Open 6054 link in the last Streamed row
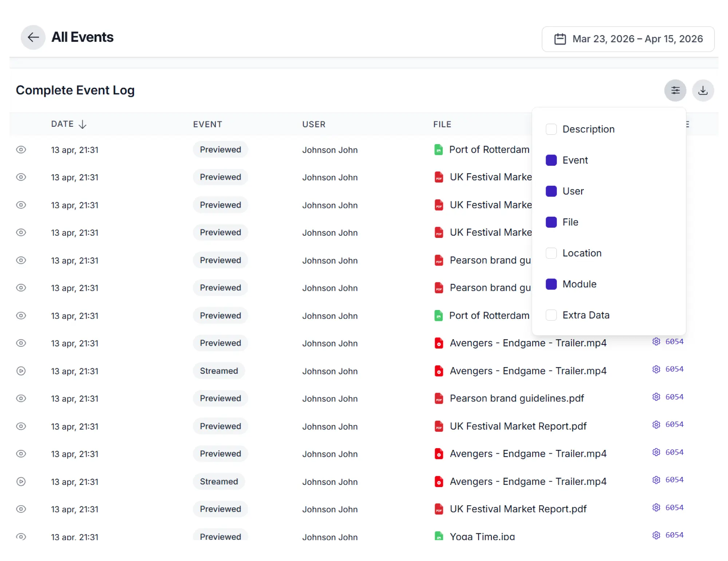Screen dimensions: 728x561 [x=674, y=480]
